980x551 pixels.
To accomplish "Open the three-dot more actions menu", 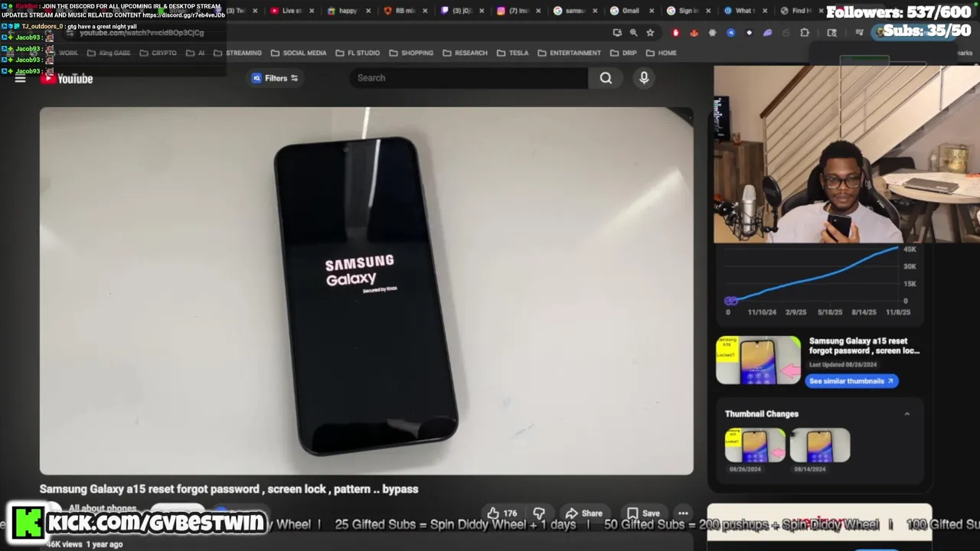I will coord(683,514).
